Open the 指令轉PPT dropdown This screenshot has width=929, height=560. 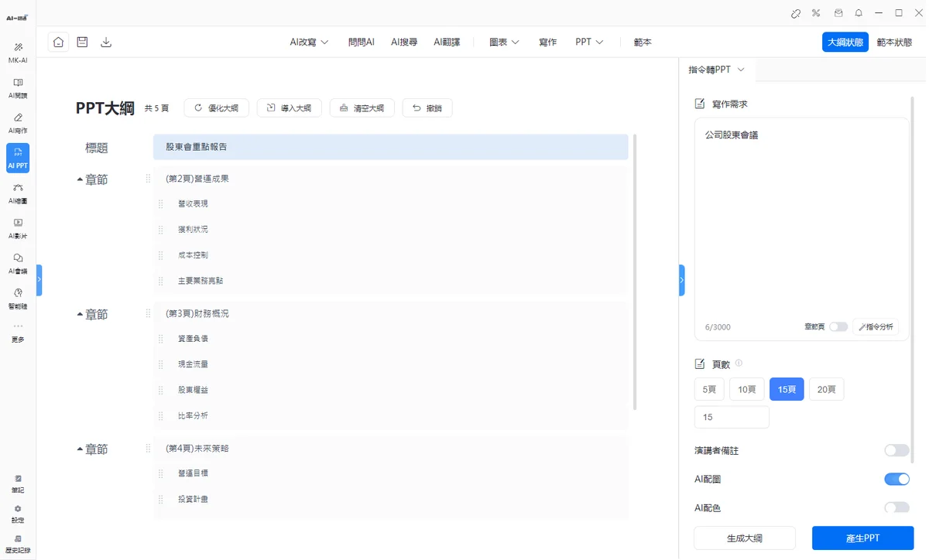(716, 70)
